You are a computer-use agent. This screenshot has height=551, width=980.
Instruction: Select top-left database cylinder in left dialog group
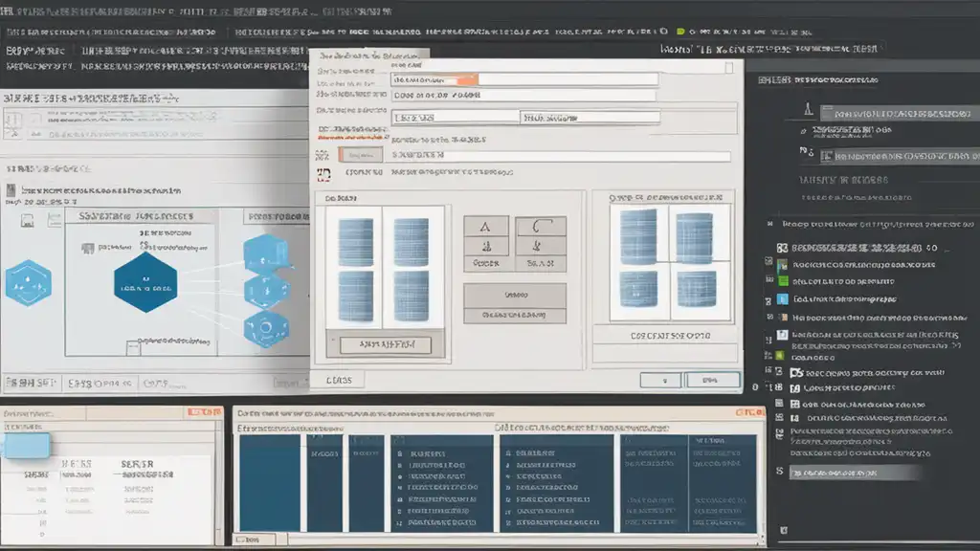pyautogui.click(x=355, y=241)
